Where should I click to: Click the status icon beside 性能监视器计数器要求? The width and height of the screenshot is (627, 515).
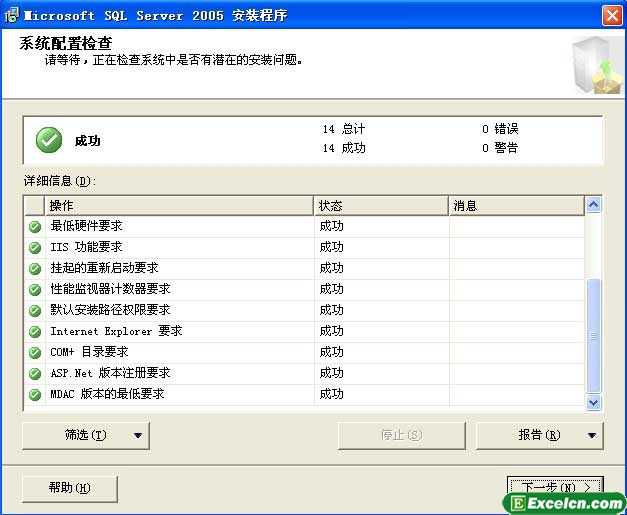pyautogui.click(x=35, y=290)
